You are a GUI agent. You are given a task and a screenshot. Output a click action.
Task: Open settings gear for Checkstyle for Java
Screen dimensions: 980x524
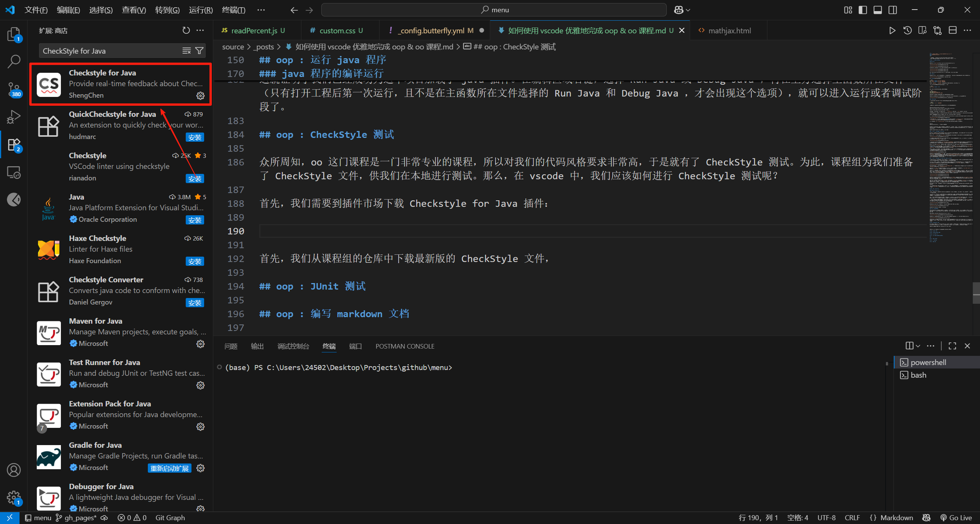[x=200, y=96]
